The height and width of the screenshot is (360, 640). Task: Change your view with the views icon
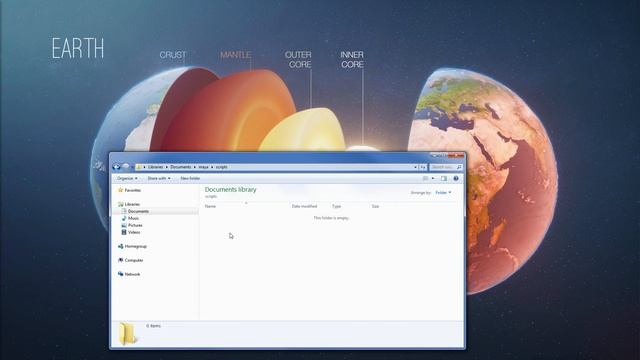(x=425, y=178)
